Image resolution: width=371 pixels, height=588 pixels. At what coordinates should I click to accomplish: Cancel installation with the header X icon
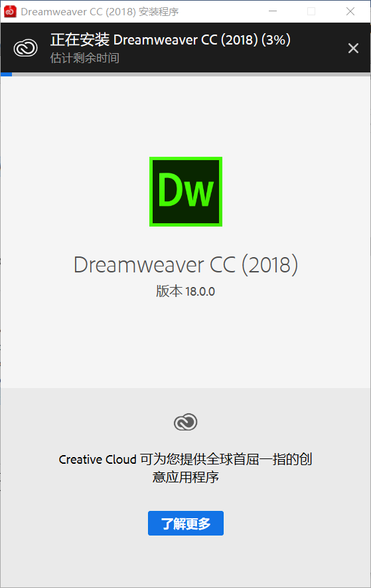point(353,48)
